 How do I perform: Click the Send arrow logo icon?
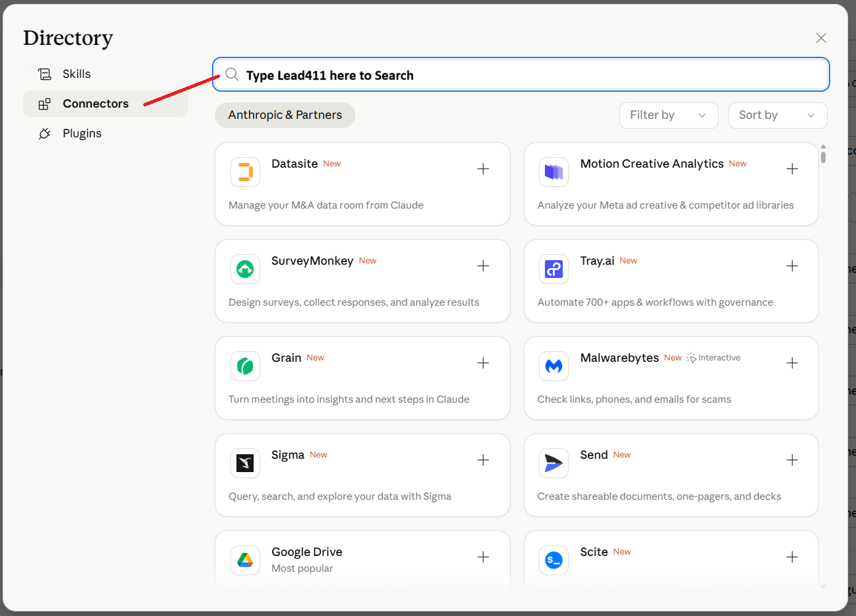[x=553, y=463]
